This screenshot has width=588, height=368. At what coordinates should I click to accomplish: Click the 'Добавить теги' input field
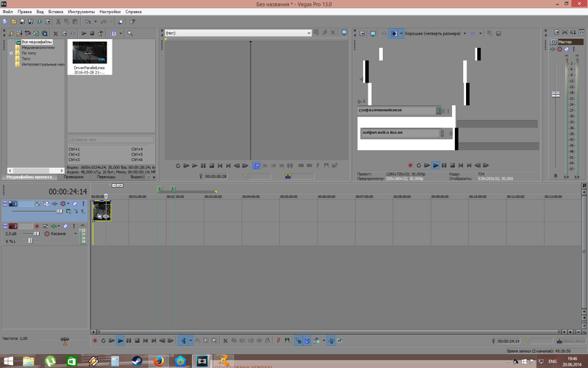tap(111, 139)
